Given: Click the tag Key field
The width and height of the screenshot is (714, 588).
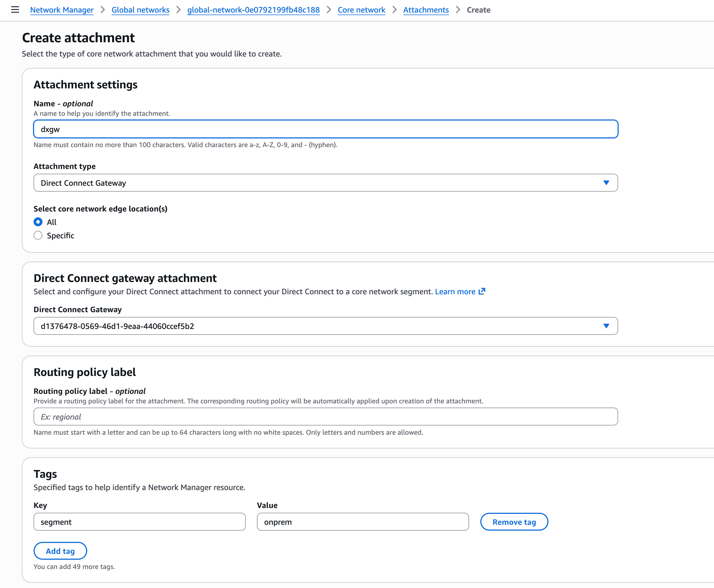Looking at the screenshot, I should [x=140, y=522].
